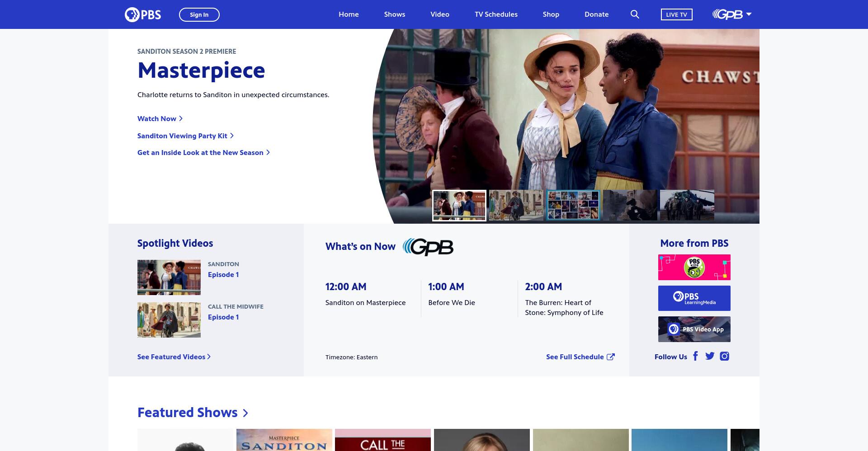Click the Watch Now link

[160, 118]
